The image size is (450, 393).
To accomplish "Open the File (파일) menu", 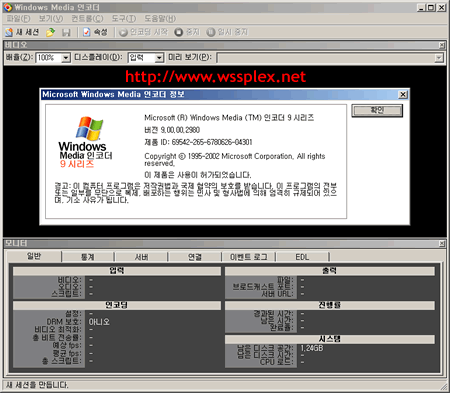I will pyautogui.click(x=18, y=19).
